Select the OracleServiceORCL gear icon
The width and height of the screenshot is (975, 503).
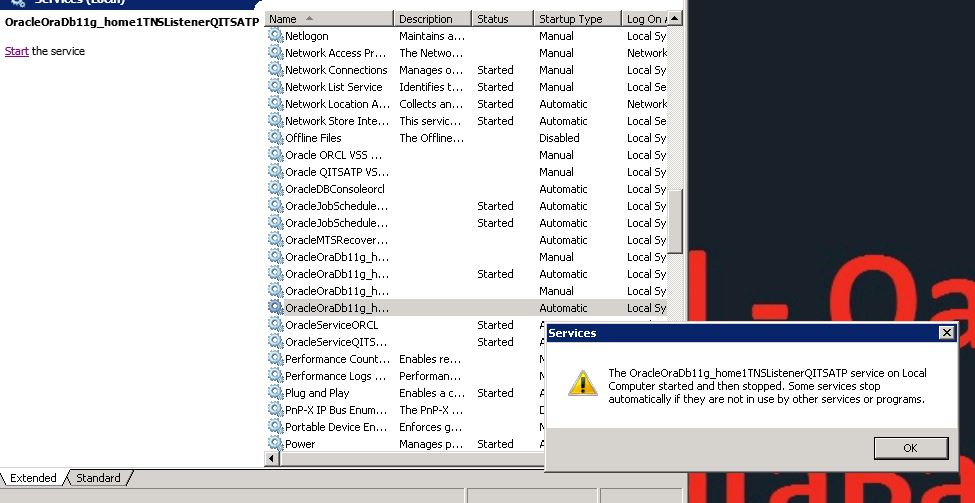coord(275,325)
